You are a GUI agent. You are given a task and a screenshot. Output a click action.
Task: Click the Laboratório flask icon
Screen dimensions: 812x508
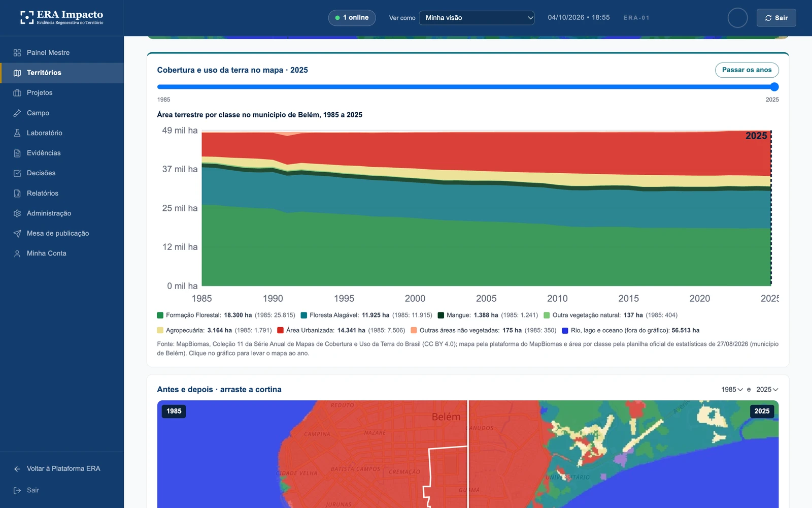17,133
